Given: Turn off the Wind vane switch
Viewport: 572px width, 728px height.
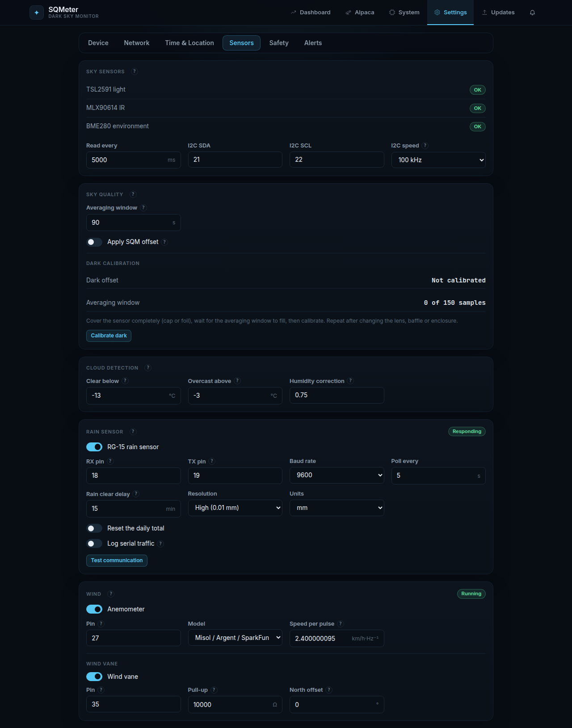Looking at the screenshot, I should click(94, 677).
